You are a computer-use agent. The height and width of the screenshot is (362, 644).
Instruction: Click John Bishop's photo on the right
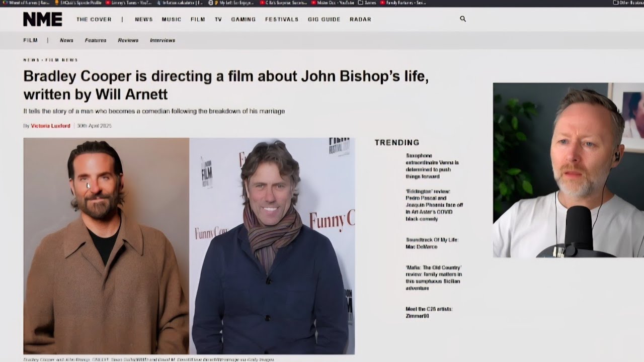pyautogui.click(x=272, y=246)
